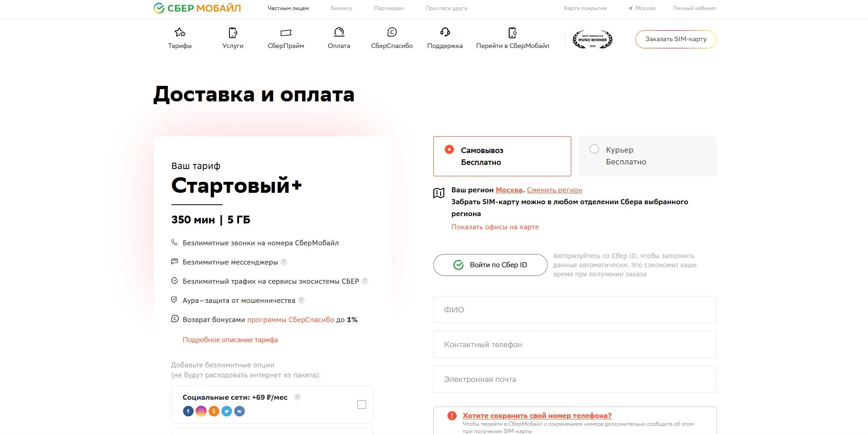Open the Тарифы star icon
The height and width of the screenshot is (434, 868).
(180, 32)
